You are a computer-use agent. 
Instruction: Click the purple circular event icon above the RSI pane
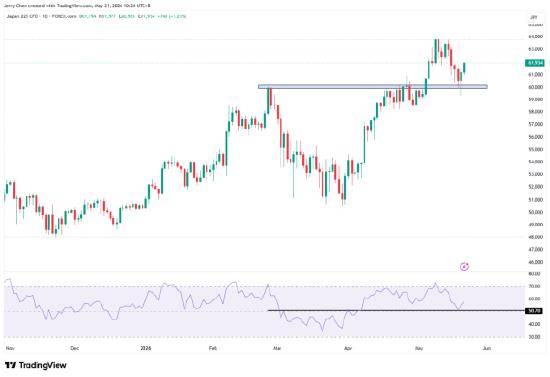(464, 267)
